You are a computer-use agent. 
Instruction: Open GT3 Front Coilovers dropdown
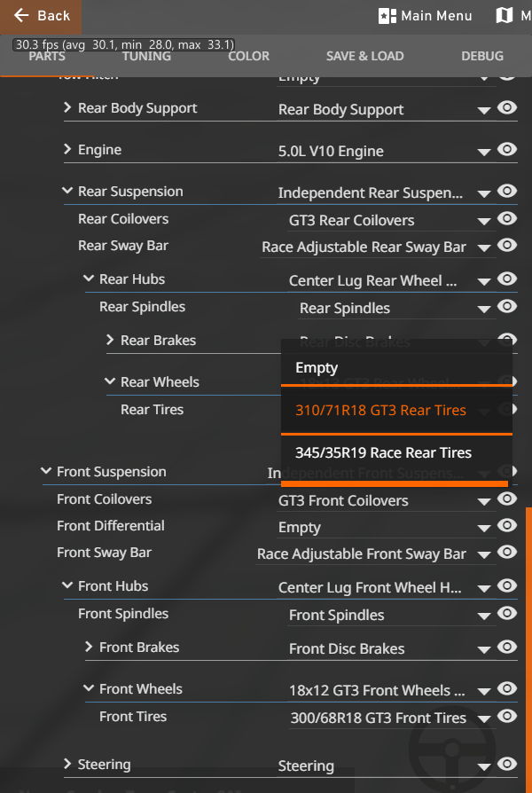pos(384,500)
